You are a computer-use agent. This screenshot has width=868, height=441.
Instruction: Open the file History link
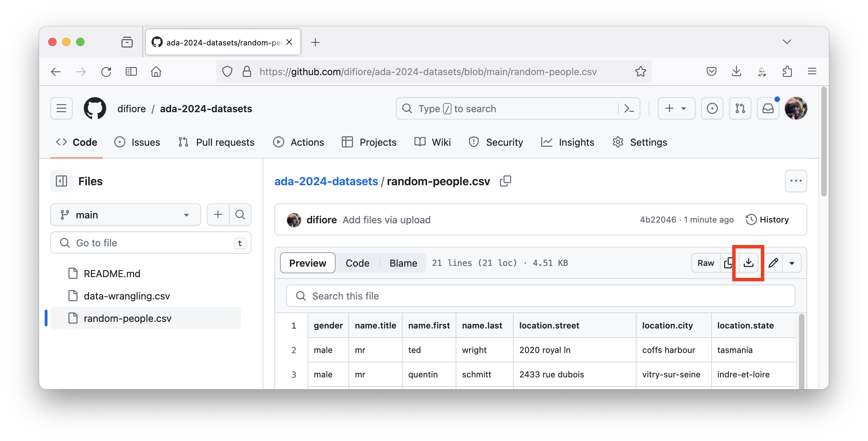click(767, 219)
